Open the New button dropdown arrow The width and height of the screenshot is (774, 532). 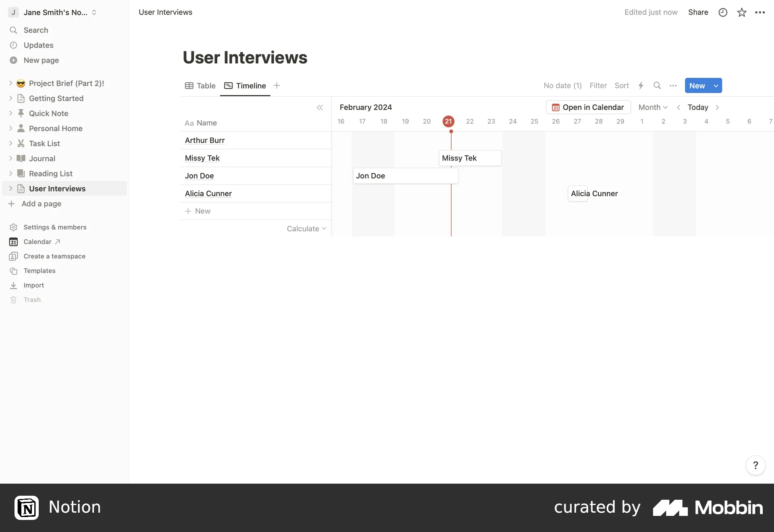point(716,85)
